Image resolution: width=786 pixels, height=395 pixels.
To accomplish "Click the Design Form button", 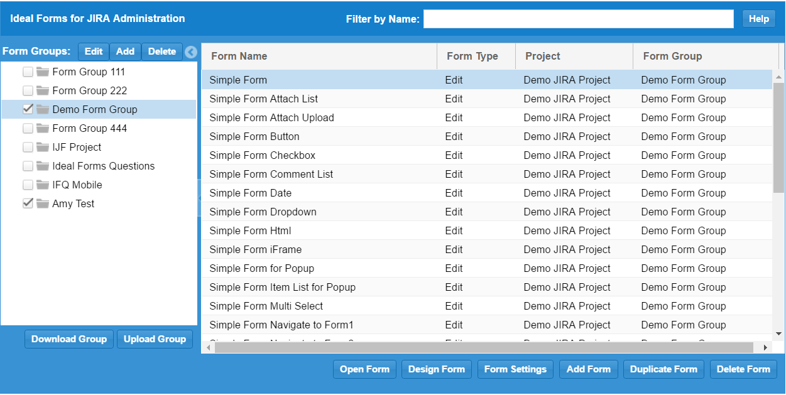I will click(x=437, y=369).
